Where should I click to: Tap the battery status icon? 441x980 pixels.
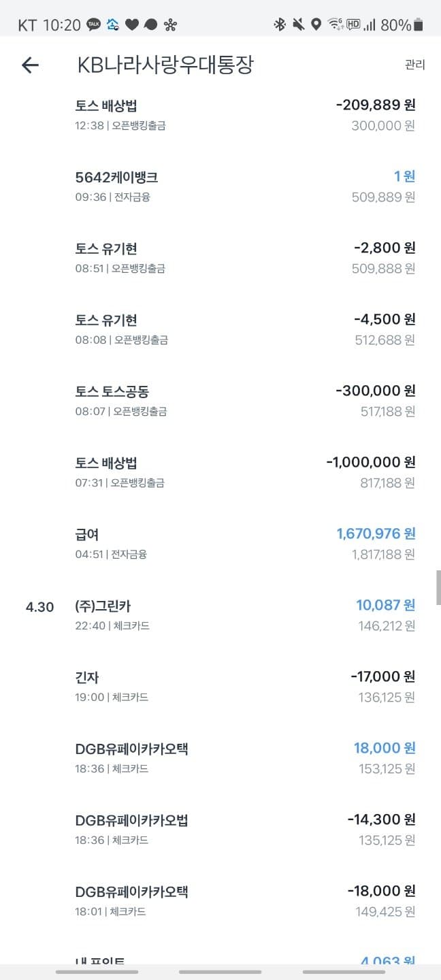click(x=418, y=25)
